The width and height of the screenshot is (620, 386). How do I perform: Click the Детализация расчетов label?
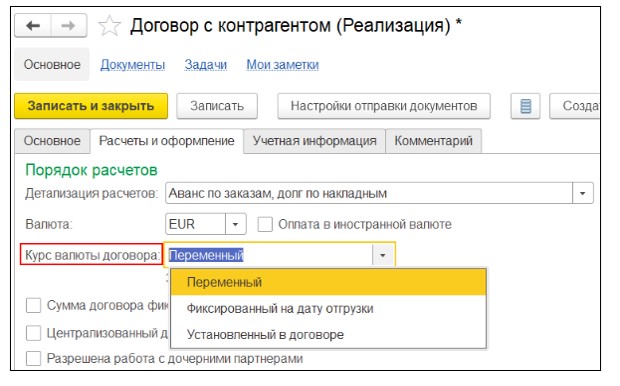coord(91,193)
